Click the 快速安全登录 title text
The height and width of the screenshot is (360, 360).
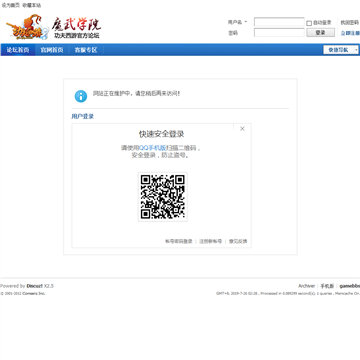(162, 134)
